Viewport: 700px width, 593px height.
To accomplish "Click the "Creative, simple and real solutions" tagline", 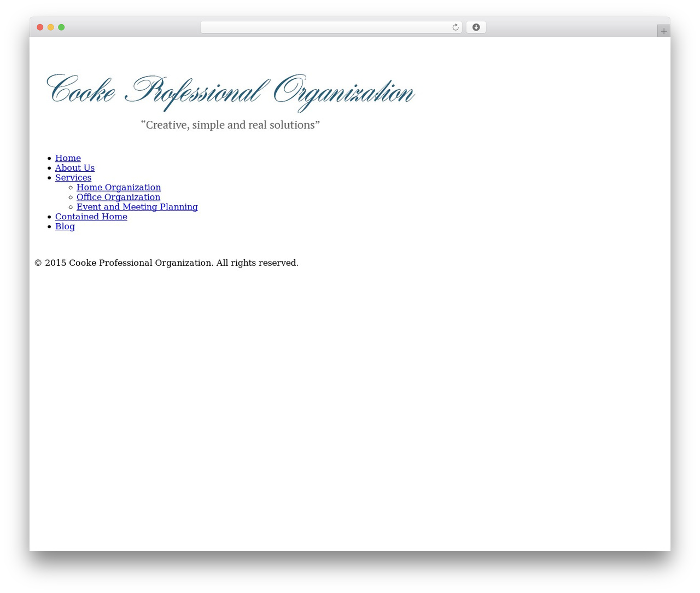I will (x=230, y=125).
